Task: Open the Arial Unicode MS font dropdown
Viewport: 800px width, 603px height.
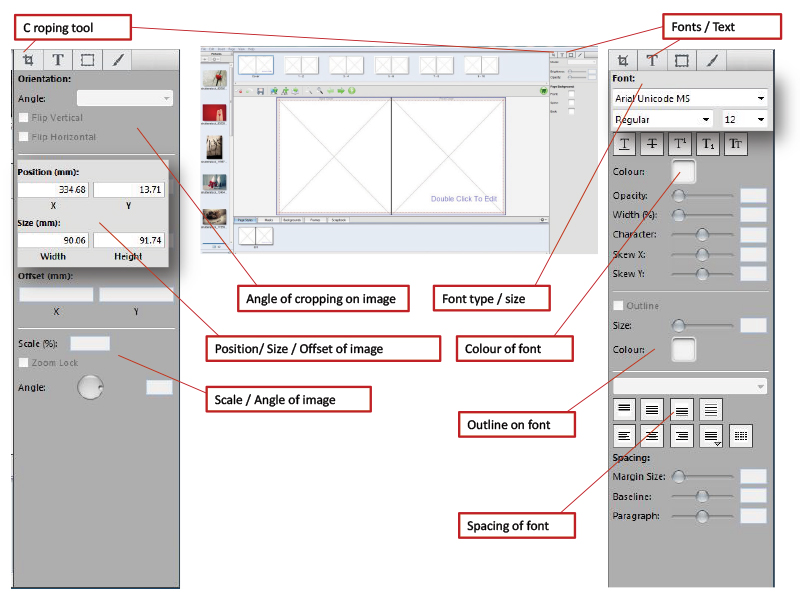Action: point(689,98)
